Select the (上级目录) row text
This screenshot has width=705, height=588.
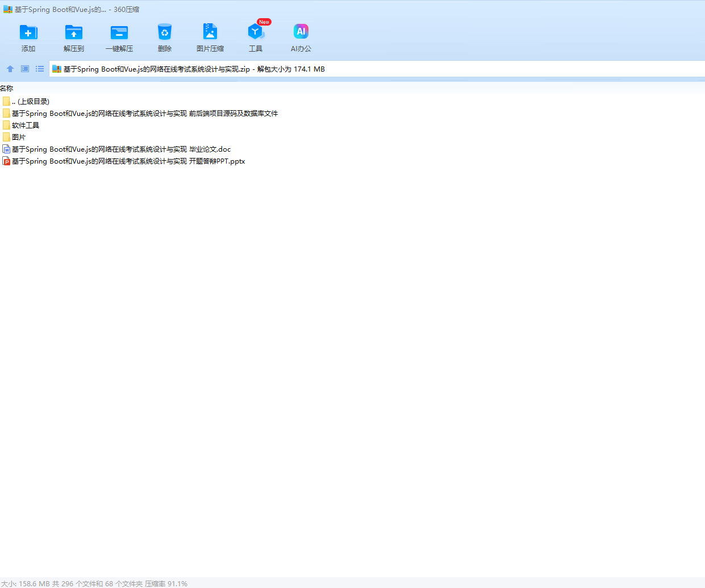(31, 102)
